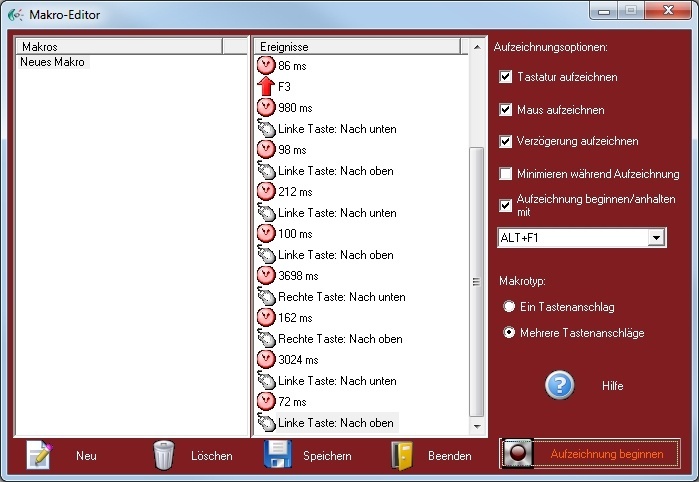This screenshot has height=482, width=699.
Task: Click the Makro-Editor title bar app icon
Action: (16, 15)
